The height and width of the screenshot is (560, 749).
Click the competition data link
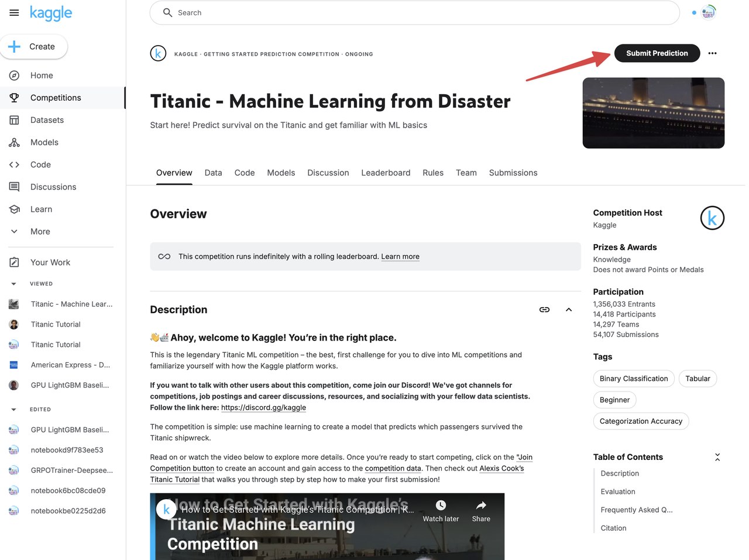(x=393, y=468)
